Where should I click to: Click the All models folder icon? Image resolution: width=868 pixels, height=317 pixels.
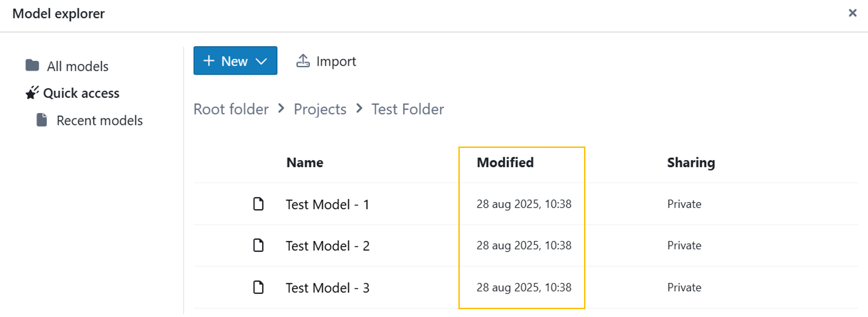[32, 65]
